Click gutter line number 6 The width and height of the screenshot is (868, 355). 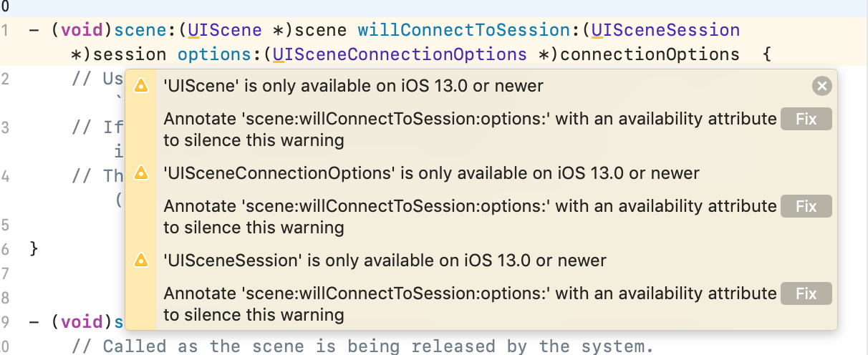pos(5,249)
